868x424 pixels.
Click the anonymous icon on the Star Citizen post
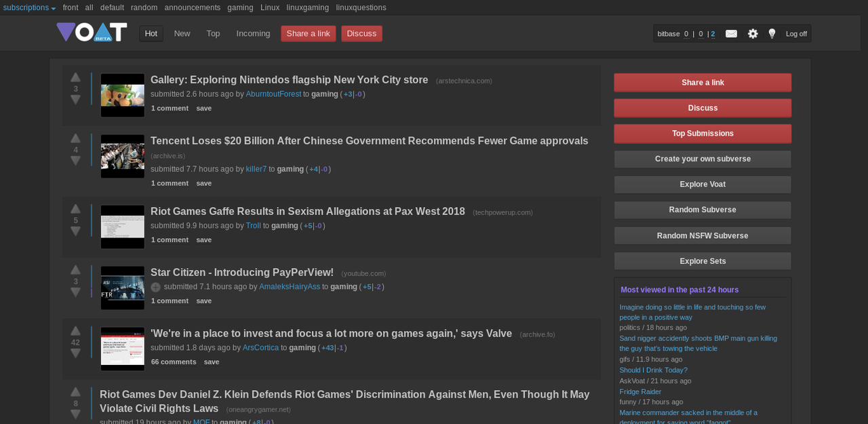pyautogui.click(x=155, y=286)
